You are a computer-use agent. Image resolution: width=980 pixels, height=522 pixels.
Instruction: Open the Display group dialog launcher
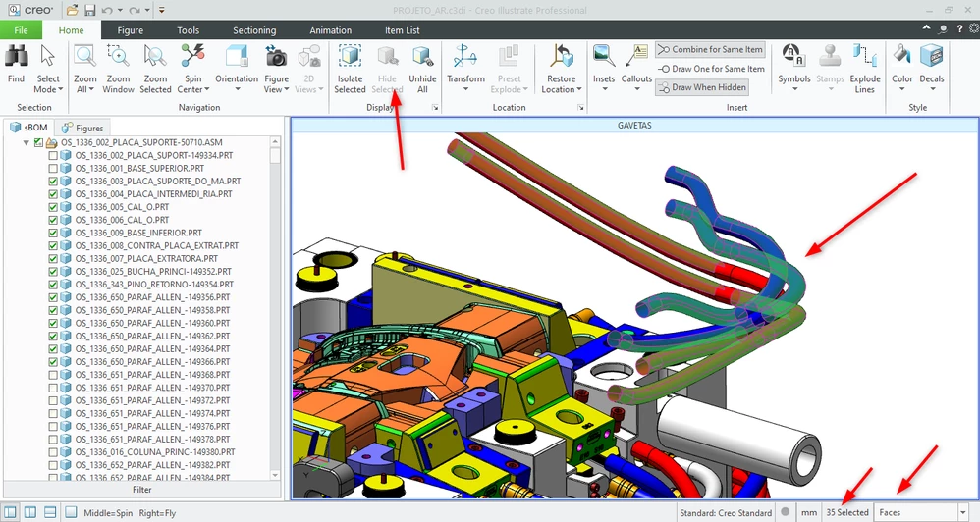coord(436,108)
